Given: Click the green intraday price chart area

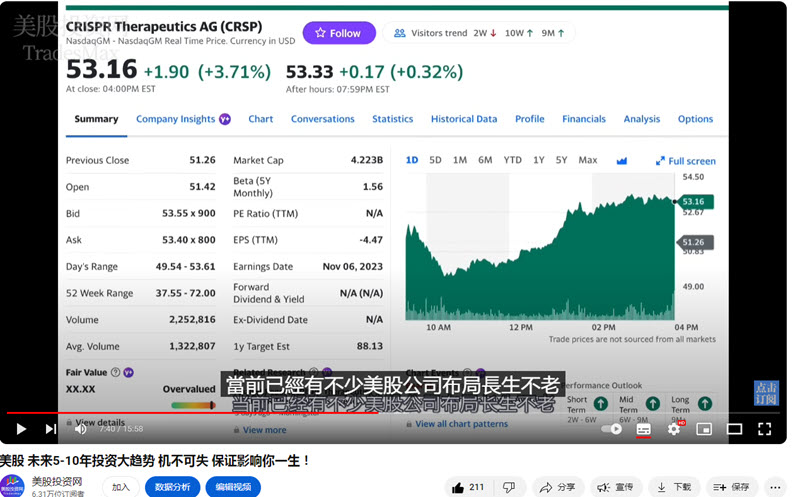Looking at the screenshot, I should coord(540,258).
